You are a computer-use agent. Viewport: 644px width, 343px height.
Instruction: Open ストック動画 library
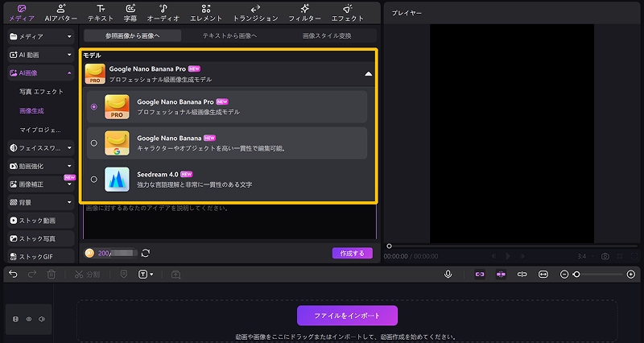point(41,220)
